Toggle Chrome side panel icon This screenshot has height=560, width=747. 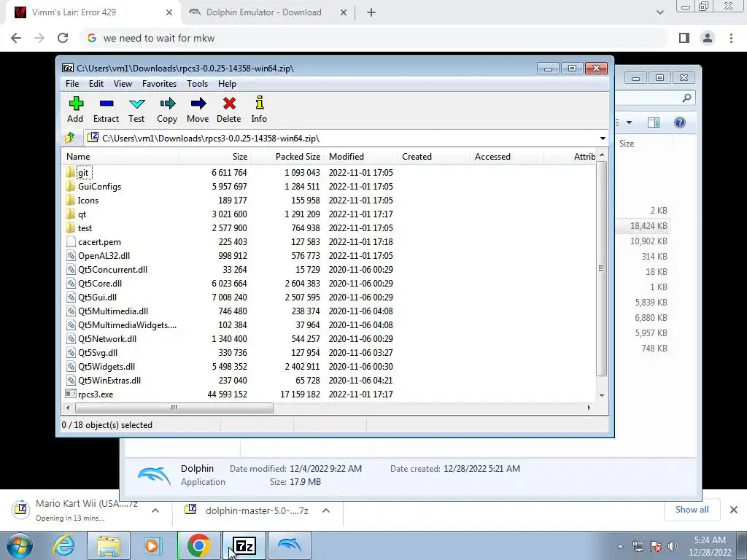point(684,38)
